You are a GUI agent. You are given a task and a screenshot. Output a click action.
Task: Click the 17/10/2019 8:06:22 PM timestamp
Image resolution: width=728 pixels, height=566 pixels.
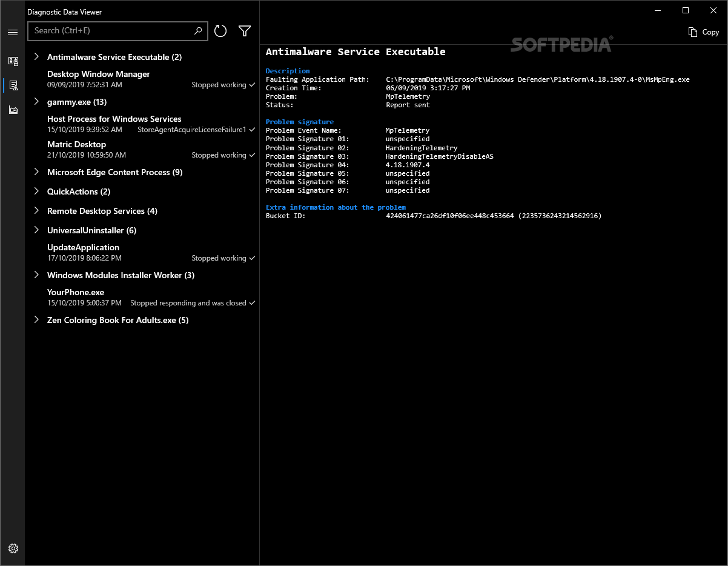(x=85, y=258)
